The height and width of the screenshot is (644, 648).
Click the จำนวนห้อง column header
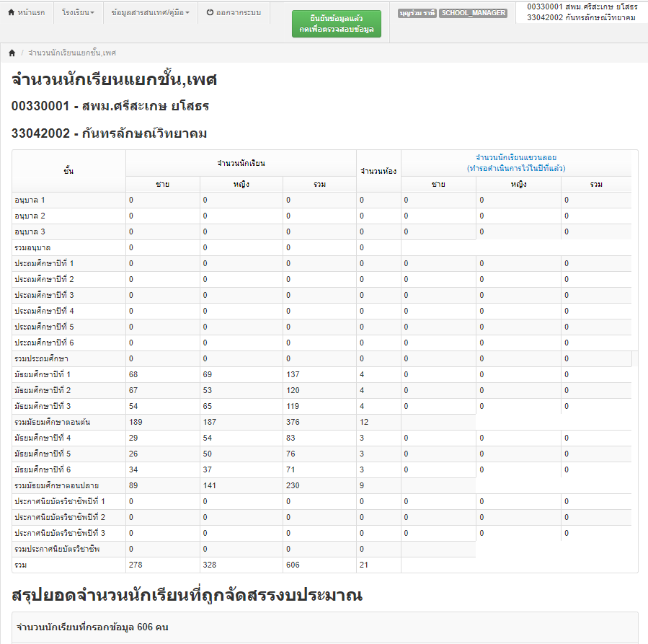coord(378,171)
